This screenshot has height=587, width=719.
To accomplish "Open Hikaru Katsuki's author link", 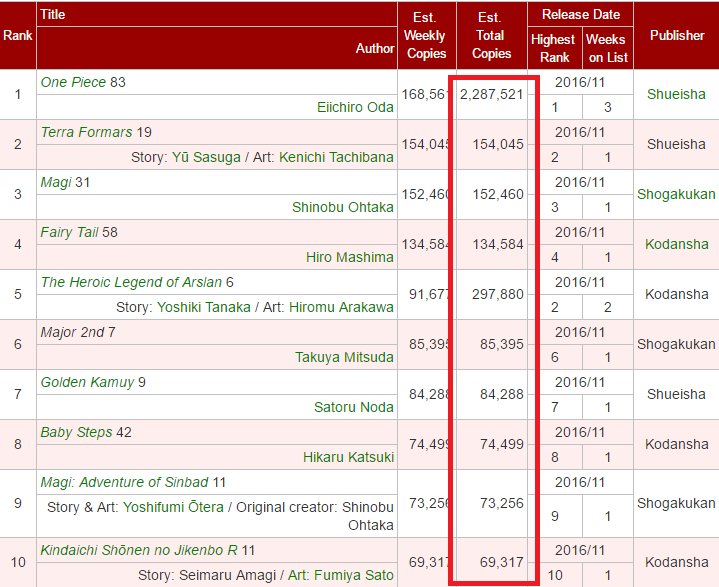I will [348, 457].
